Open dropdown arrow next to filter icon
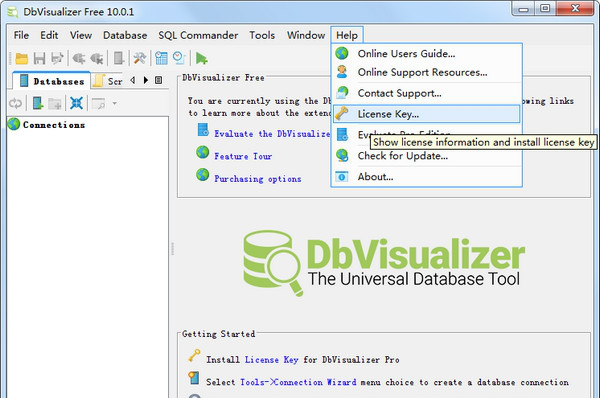Screen dimensions: 600x413 (114, 103)
